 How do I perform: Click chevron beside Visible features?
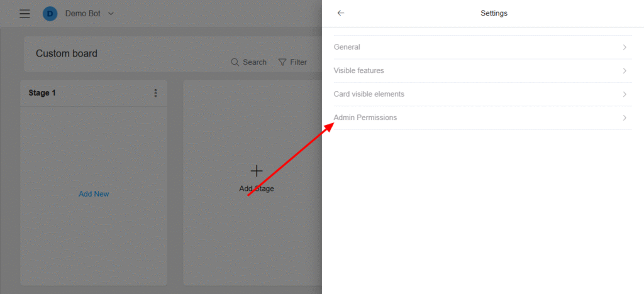[x=625, y=70]
